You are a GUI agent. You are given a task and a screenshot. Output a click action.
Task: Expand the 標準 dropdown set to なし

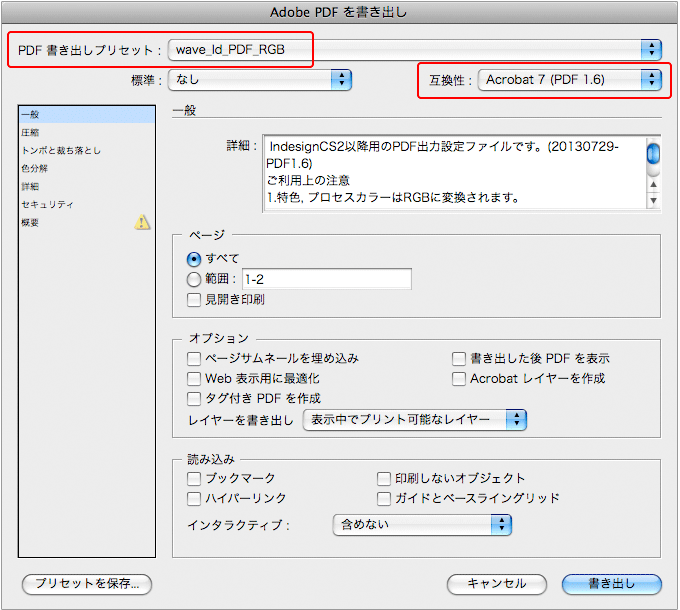(x=260, y=79)
